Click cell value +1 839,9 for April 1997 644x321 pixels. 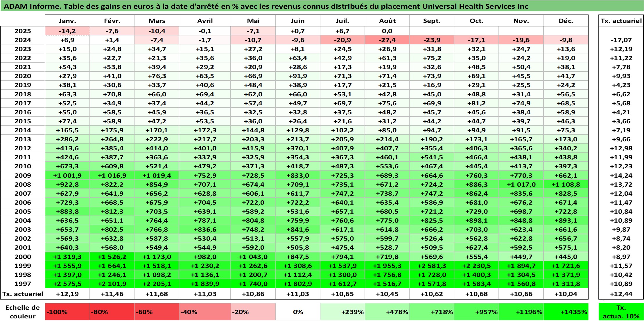[x=205, y=284]
